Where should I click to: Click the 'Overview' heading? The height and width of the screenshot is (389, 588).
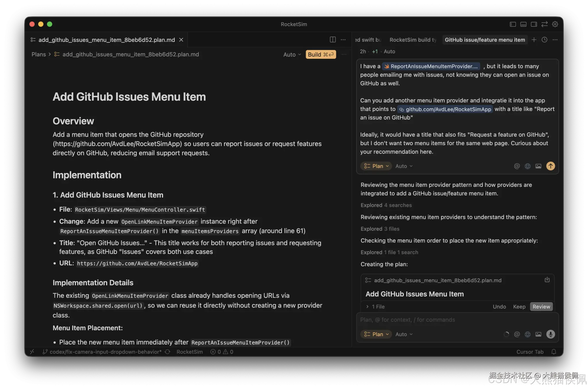(73, 121)
